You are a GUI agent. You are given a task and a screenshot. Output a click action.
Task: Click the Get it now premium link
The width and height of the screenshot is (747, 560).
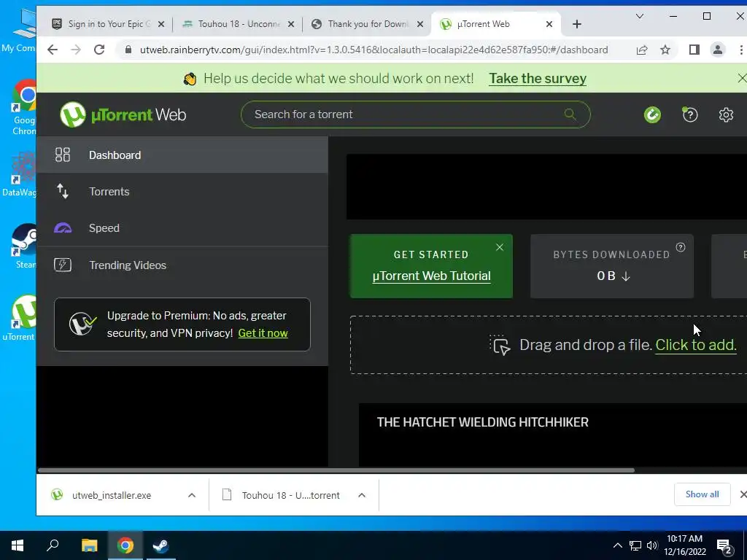pyautogui.click(x=263, y=333)
